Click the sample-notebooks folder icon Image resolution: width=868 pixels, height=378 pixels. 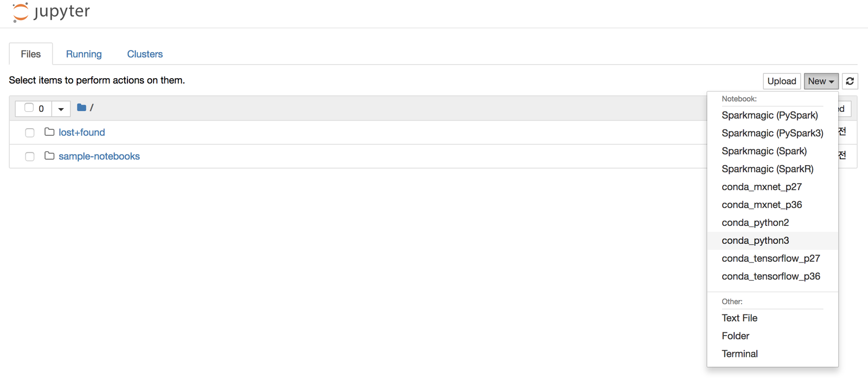[49, 156]
